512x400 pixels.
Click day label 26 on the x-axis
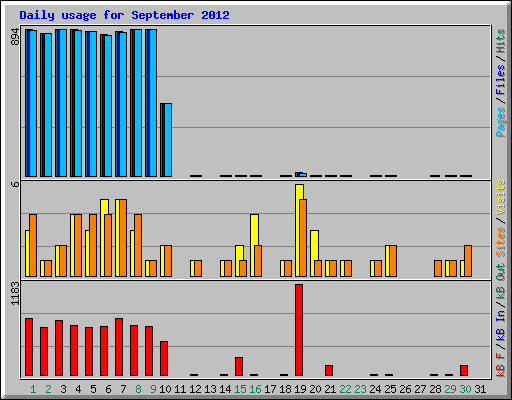tap(405, 389)
